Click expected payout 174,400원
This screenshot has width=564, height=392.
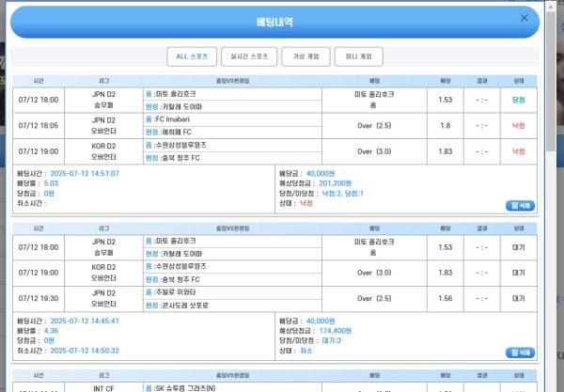pos(336,331)
